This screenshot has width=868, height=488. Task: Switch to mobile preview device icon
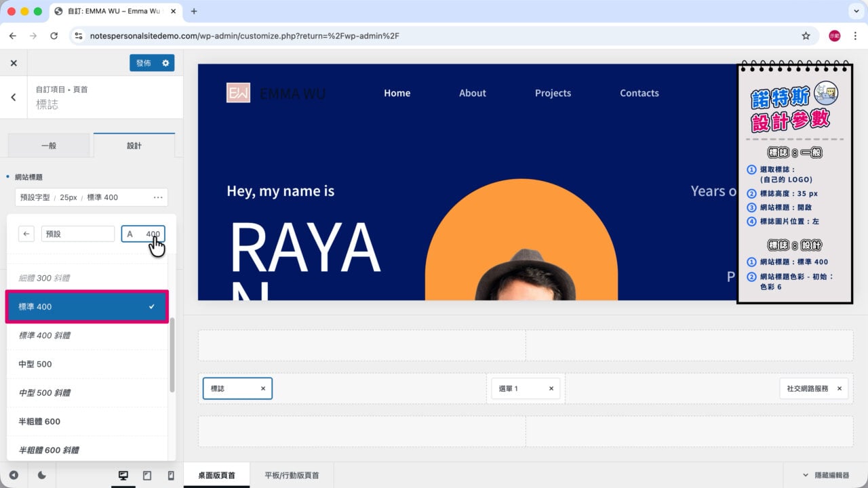tap(171, 476)
